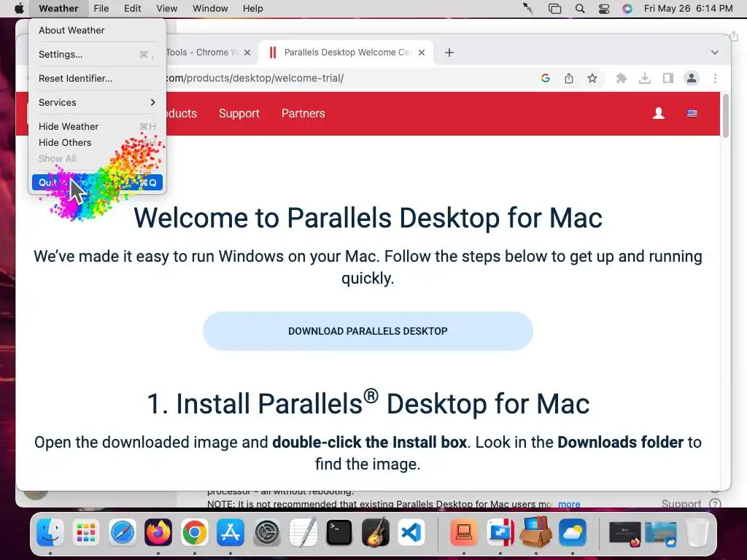Launch Visual Studio Code from the Dock
The height and width of the screenshot is (560, 747).
click(x=411, y=532)
